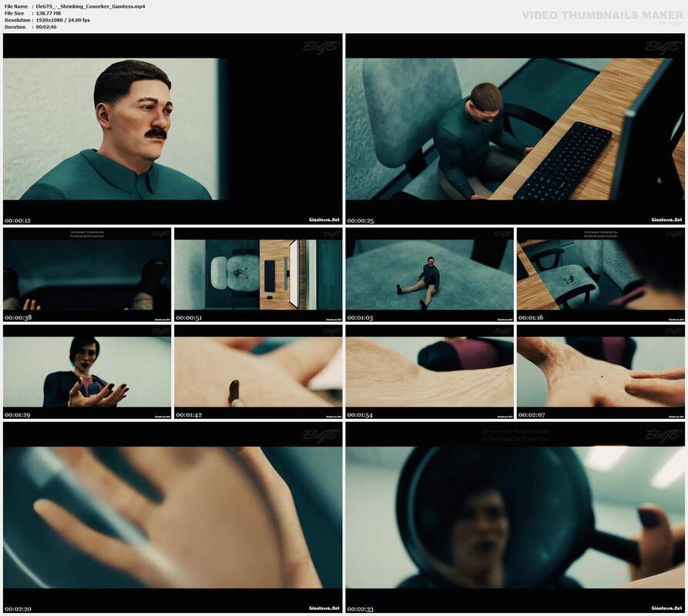The image size is (688, 616).
Task: Open the frame stamped 00:00:38
Action: (x=87, y=275)
